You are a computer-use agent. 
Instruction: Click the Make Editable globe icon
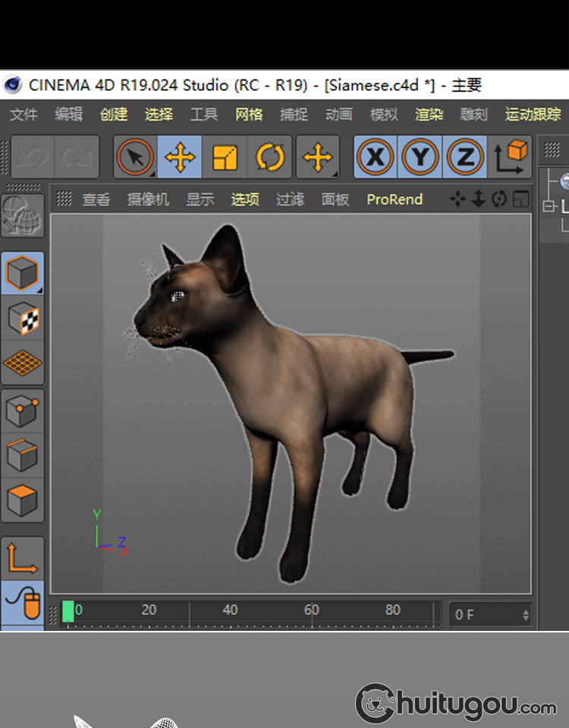(22, 215)
